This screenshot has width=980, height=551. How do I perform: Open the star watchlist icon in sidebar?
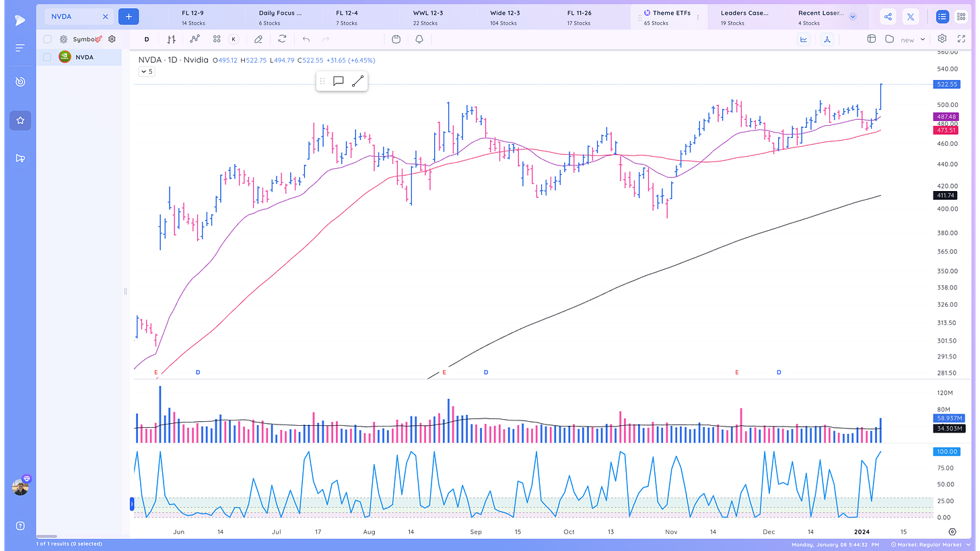tap(20, 120)
